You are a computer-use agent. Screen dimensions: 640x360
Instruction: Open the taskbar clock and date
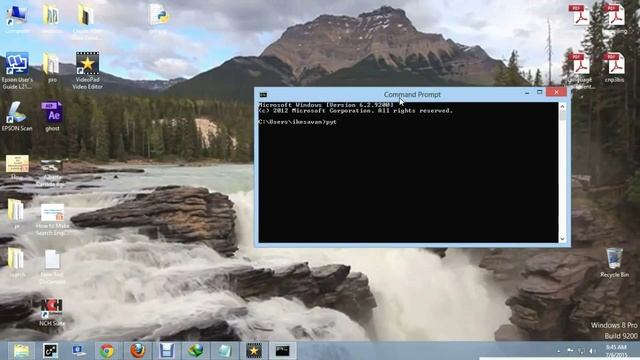coord(616,351)
